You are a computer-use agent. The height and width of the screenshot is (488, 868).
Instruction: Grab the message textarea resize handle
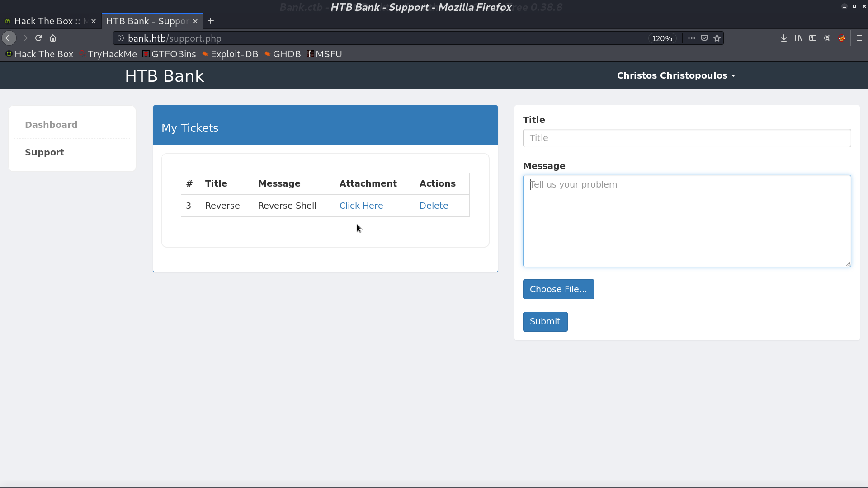(x=848, y=264)
